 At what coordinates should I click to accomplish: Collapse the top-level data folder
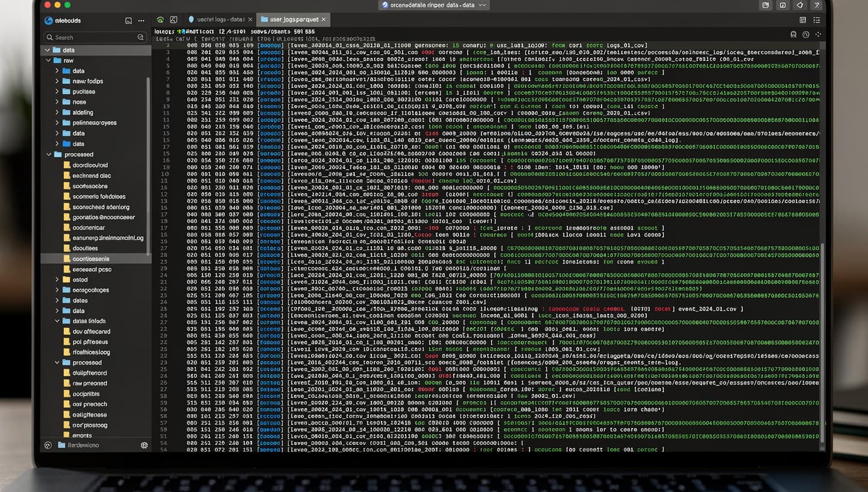48,50
